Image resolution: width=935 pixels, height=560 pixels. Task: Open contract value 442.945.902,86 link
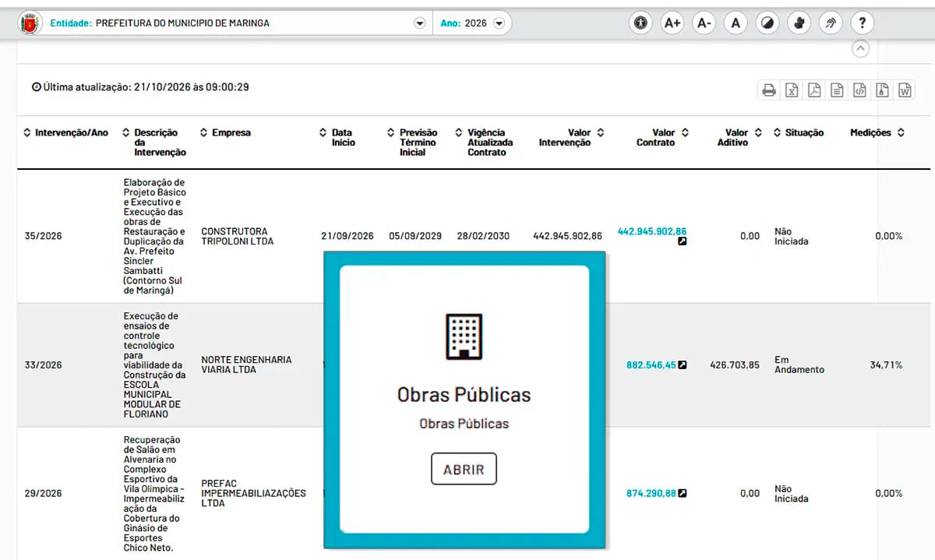(x=652, y=231)
